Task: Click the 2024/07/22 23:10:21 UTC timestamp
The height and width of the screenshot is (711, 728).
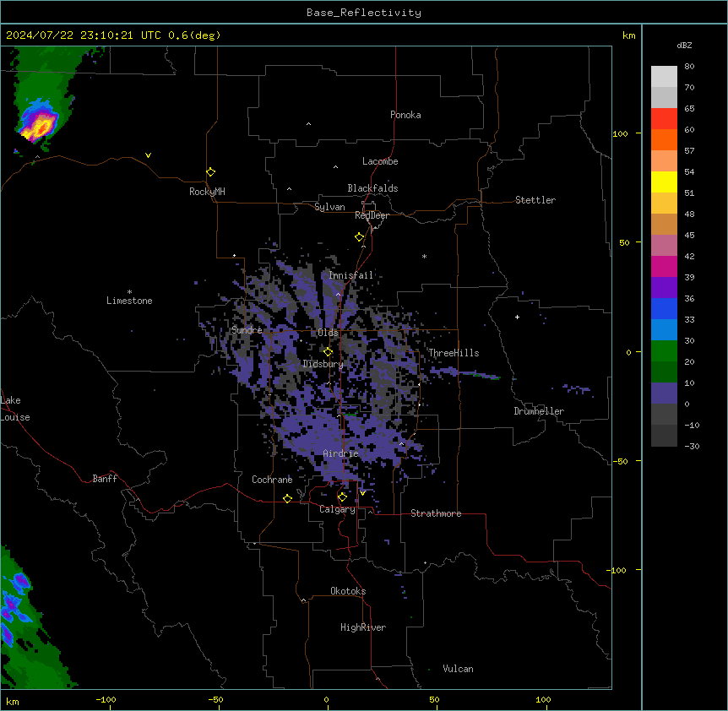Action: click(x=83, y=35)
